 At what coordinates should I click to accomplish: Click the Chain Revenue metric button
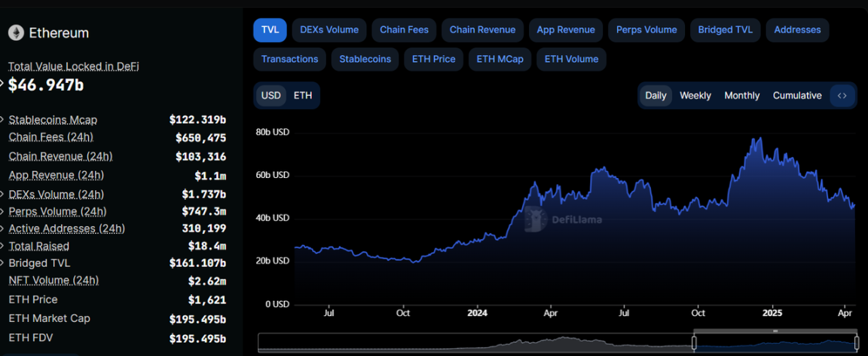(x=482, y=30)
